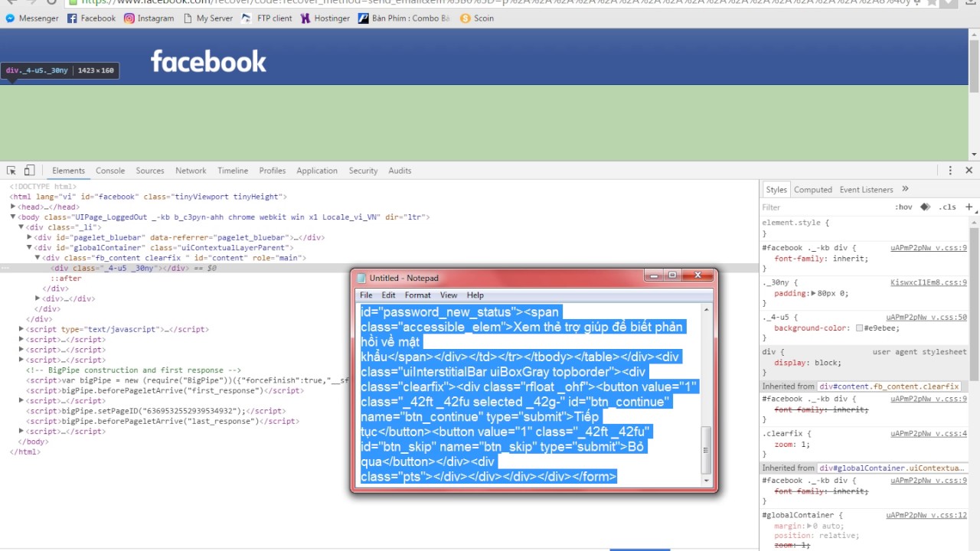The height and width of the screenshot is (551, 980).
Task: Open Notepad Edit menu
Action: pos(389,295)
